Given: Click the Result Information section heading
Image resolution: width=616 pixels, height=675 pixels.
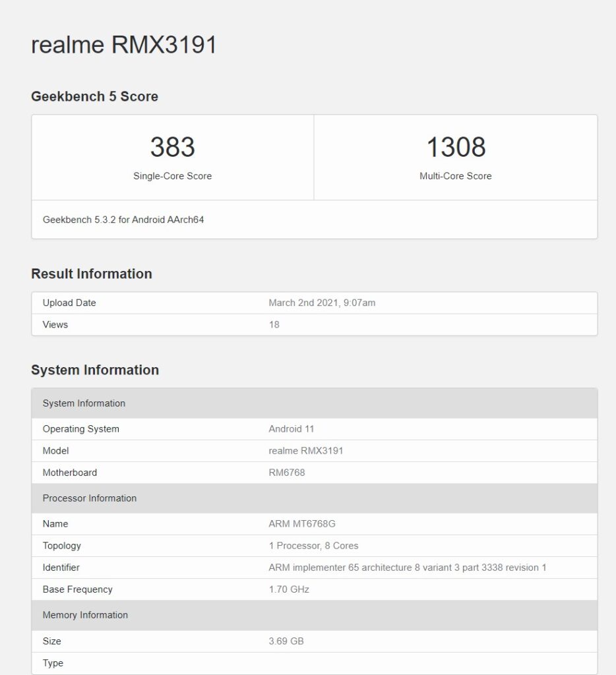Looking at the screenshot, I should pos(91,273).
